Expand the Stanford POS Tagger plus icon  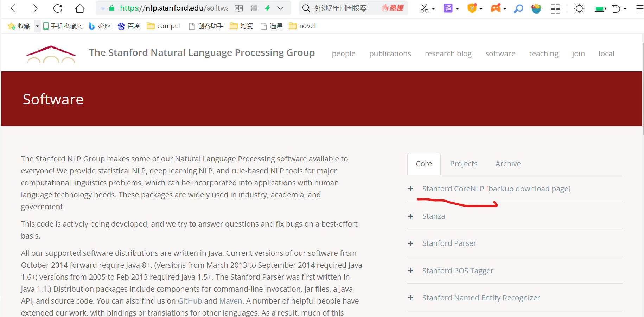tap(410, 271)
